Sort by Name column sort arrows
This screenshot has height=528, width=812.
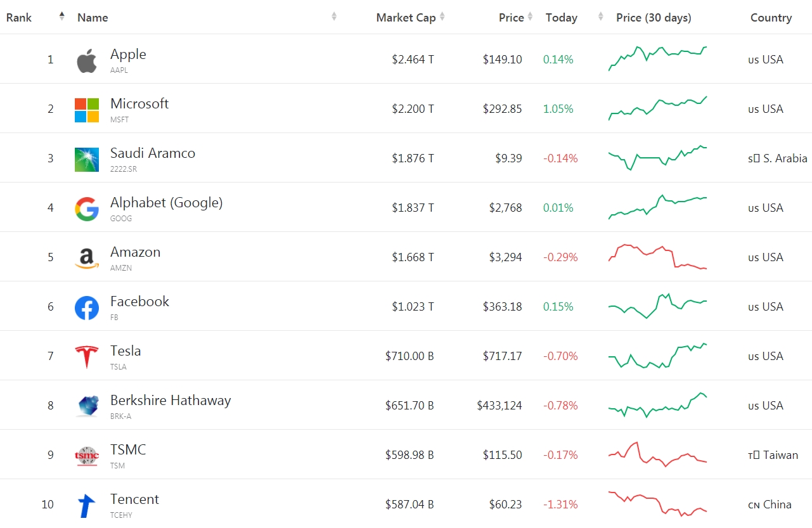coord(334,16)
